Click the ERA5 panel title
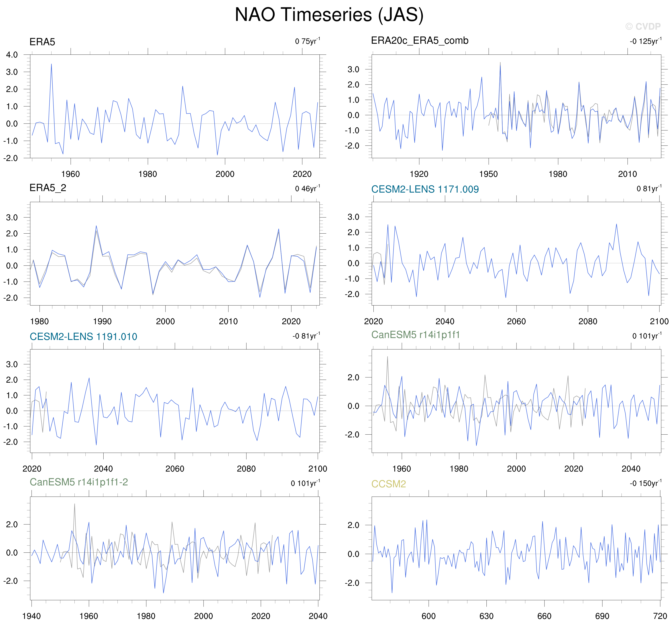672x626 pixels. [42, 42]
